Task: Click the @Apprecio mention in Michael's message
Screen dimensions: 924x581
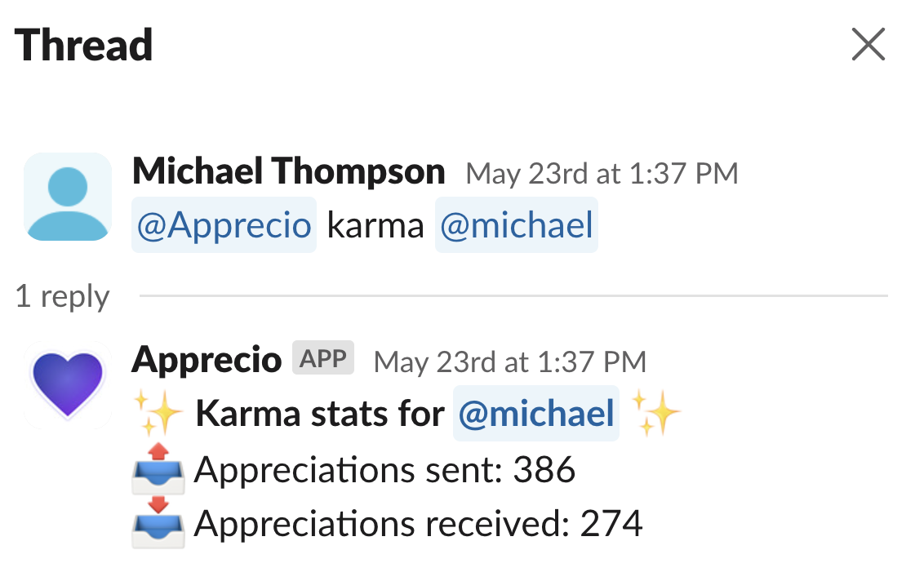Action: (224, 225)
